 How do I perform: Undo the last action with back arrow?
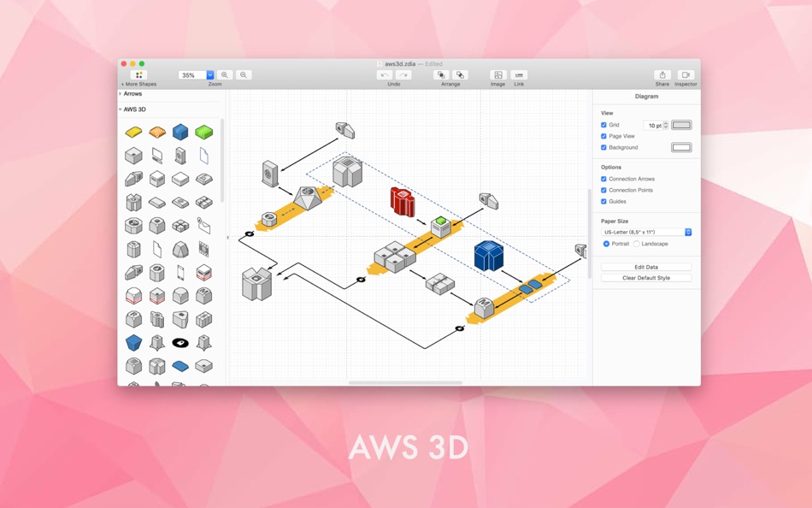pyautogui.click(x=385, y=75)
